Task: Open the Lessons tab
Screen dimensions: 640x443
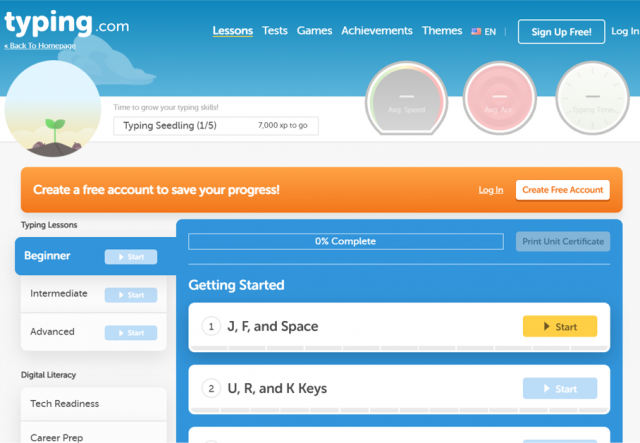Action: (x=233, y=31)
